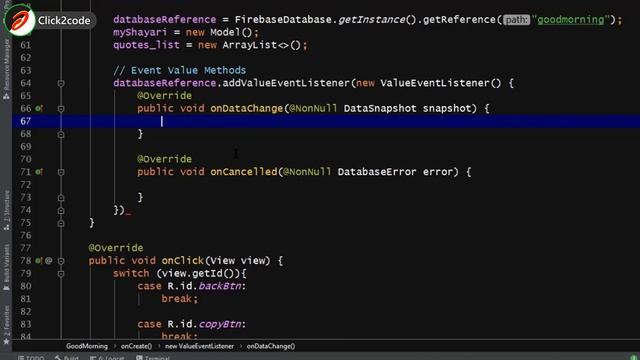
Task: Click override gutter icon on line 71
Action: pyautogui.click(x=39, y=172)
